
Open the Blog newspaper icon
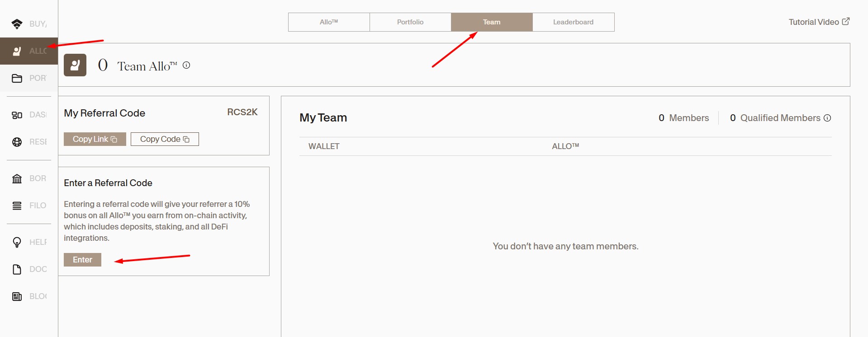(x=17, y=296)
